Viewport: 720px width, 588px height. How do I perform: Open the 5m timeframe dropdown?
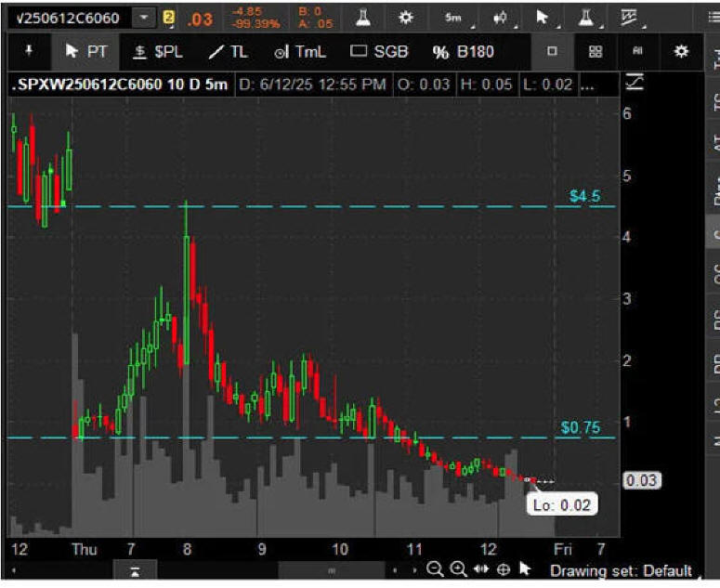(453, 18)
